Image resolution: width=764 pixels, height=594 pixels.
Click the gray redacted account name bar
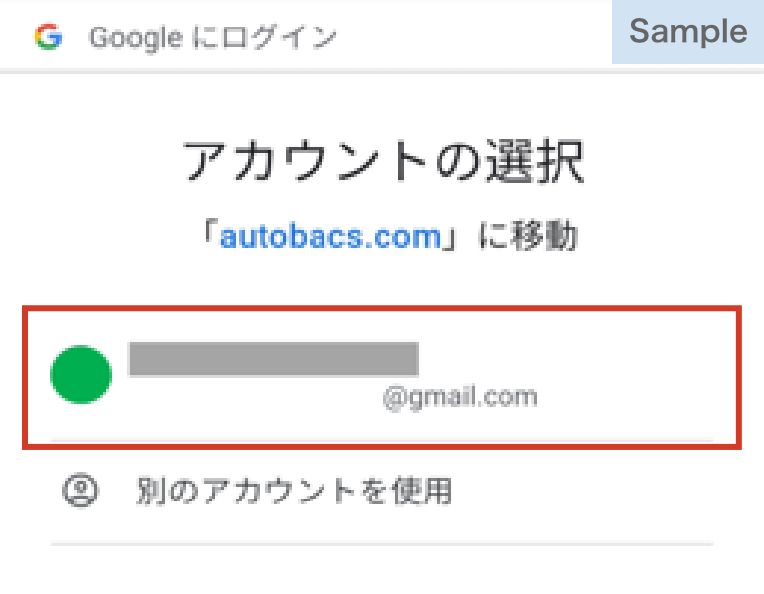[273, 359]
